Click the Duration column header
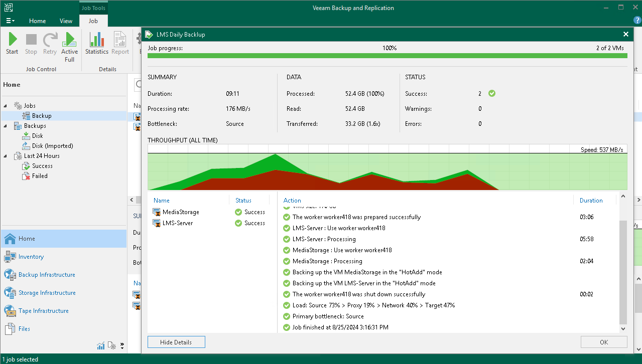 (x=591, y=201)
